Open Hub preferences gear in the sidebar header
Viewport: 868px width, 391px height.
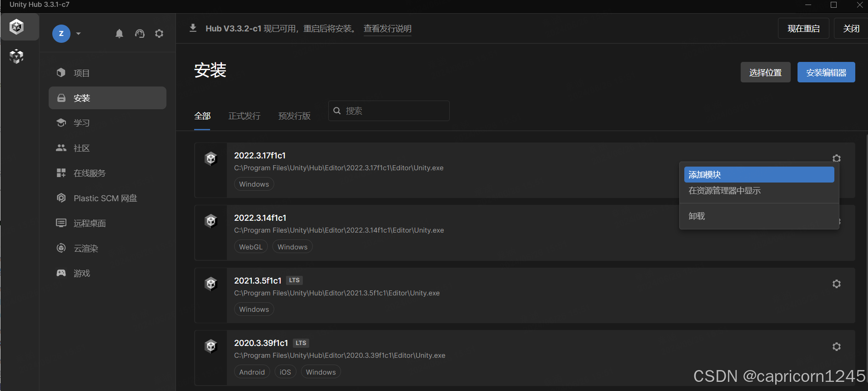[x=159, y=34]
